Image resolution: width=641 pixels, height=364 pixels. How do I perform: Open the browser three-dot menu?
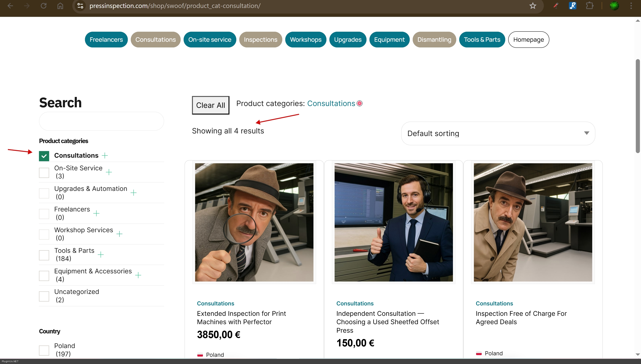click(631, 6)
